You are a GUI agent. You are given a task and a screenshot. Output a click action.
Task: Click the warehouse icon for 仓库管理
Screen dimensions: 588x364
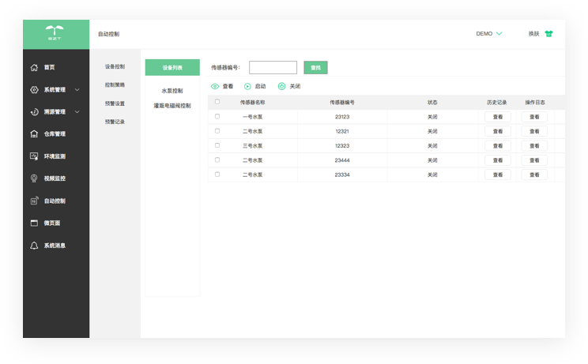coord(34,134)
